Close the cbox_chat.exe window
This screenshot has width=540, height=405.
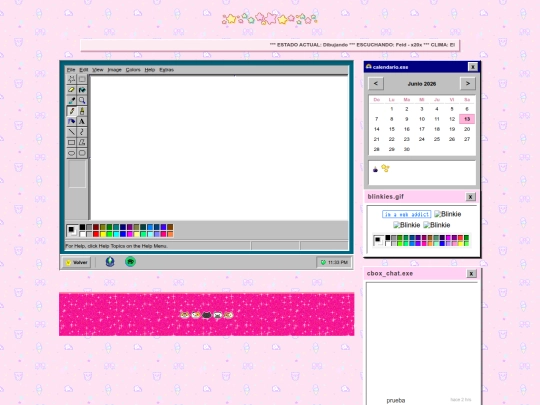pos(471,273)
